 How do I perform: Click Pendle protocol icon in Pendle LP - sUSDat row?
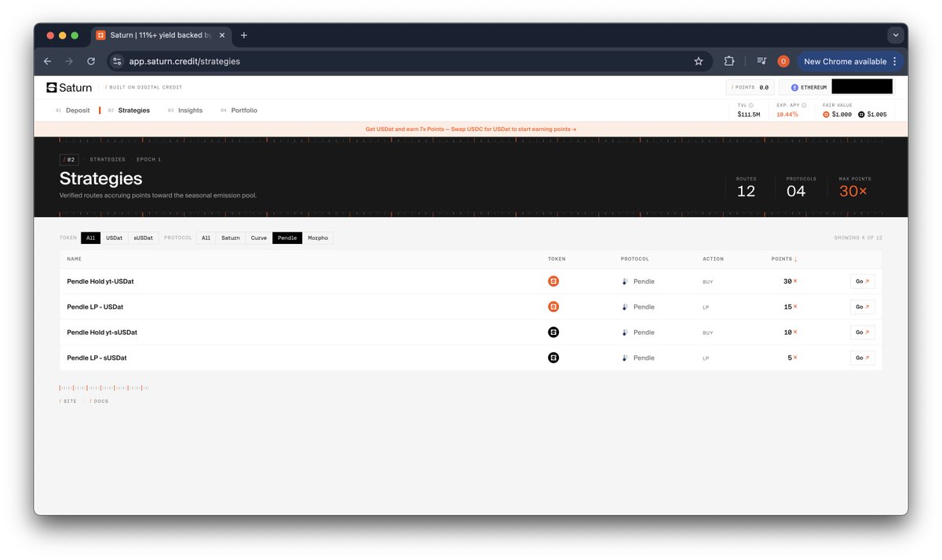click(625, 358)
